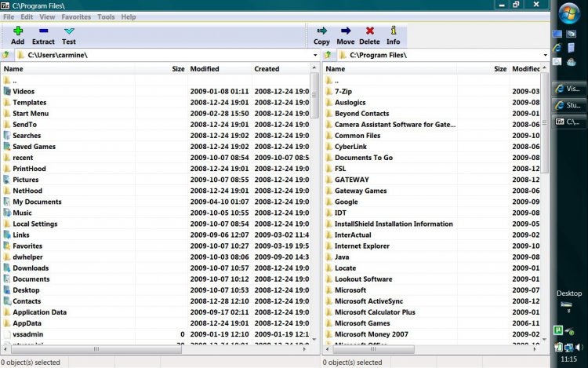
Task: Select the Favorites folder icon
Action: tap(7, 246)
